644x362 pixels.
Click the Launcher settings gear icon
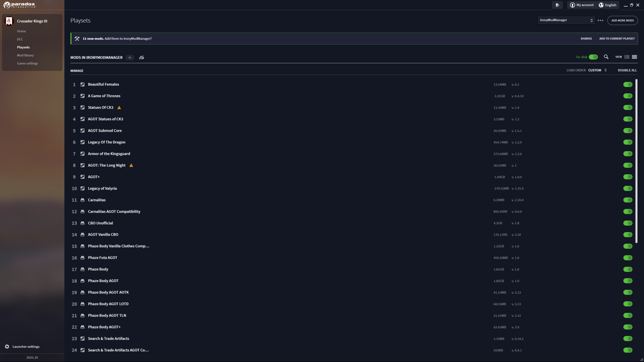[7, 347]
